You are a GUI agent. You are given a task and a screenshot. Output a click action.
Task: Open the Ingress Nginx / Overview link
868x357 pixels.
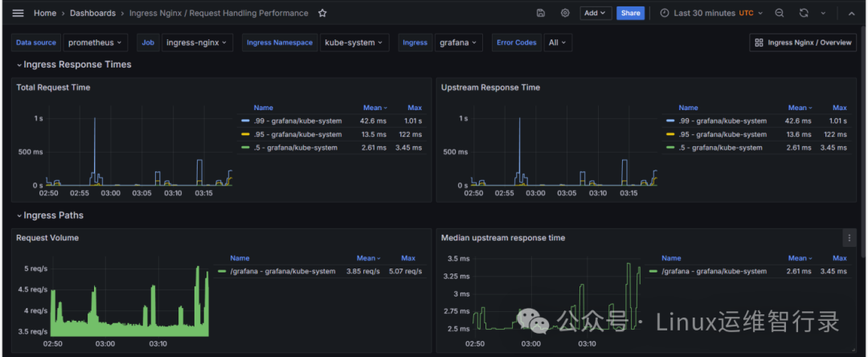click(803, 43)
